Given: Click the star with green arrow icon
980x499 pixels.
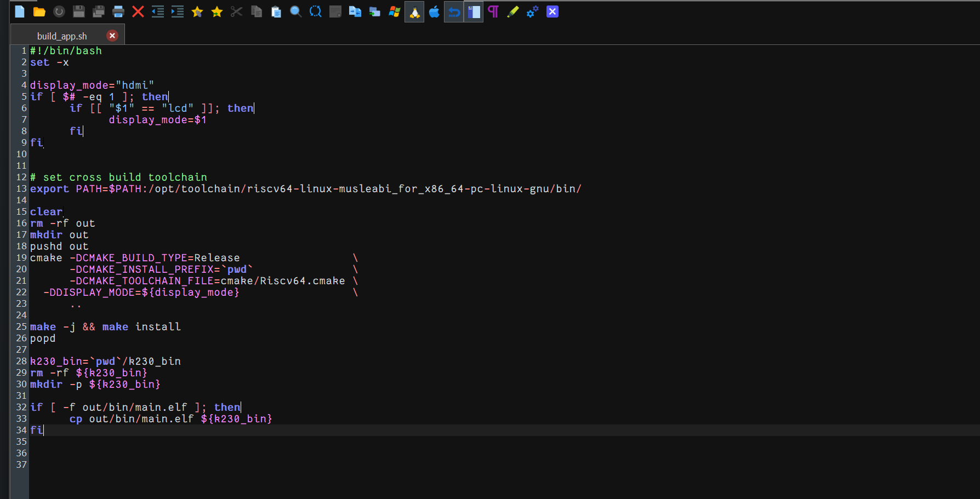Looking at the screenshot, I should 217,12.
